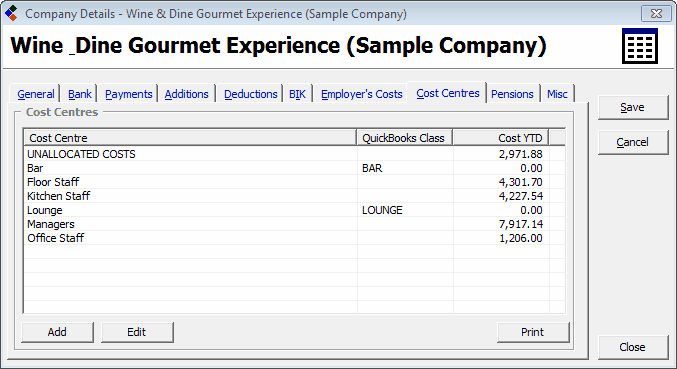The width and height of the screenshot is (677, 369).
Task: Open the Payments tab
Action: (129, 94)
